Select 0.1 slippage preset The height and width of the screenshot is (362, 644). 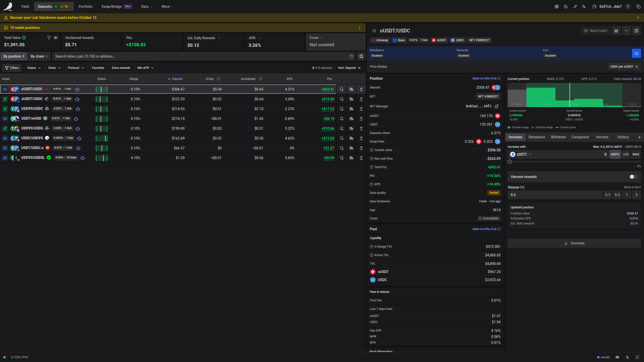click(x=608, y=195)
